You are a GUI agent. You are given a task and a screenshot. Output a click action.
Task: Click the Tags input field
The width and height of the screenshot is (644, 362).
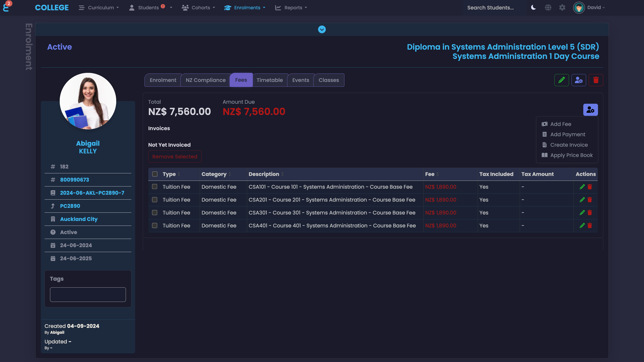coord(88,294)
